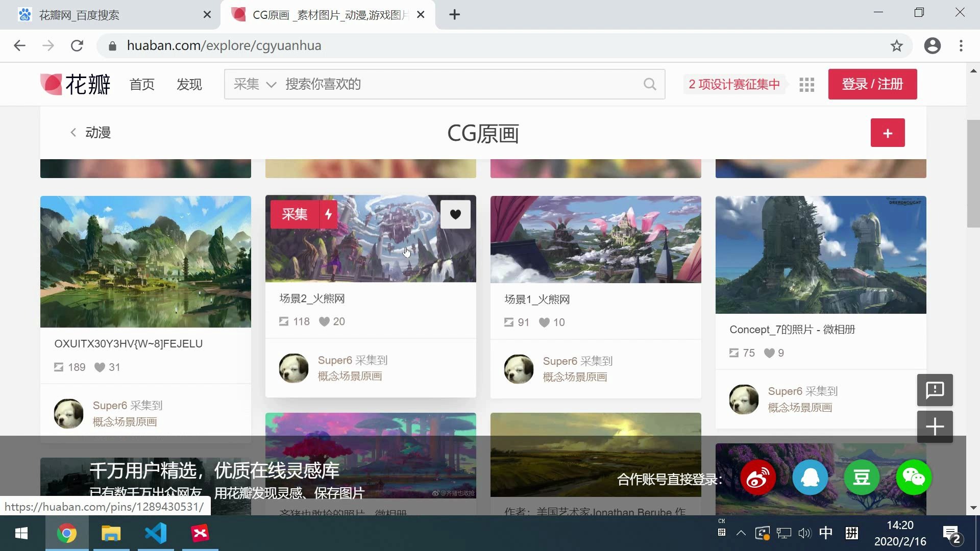
Task: Click scrollbar down arrow
Action: [x=973, y=508]
